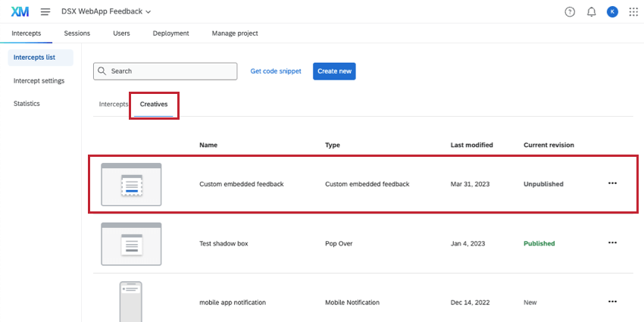Open options for Test shadow box row
The width and height of the screenshot is (644, 322).
tap(612, 243)
